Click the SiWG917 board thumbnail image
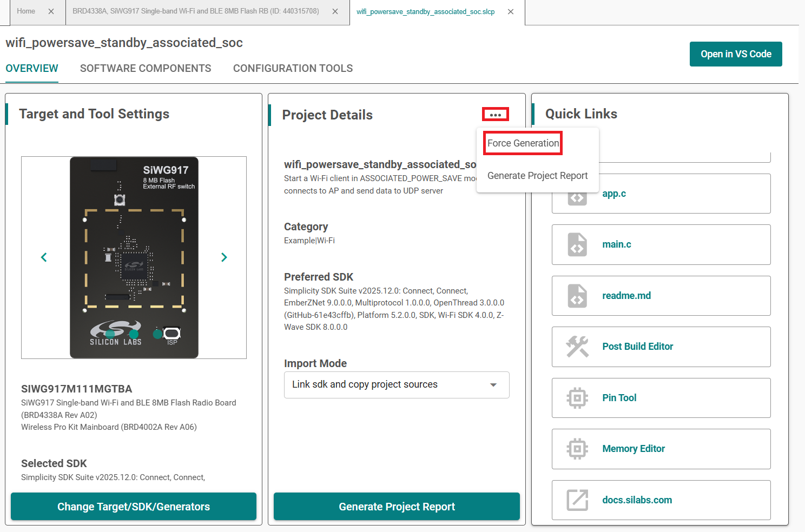This screenshot has height=532, width=805. pos(134,257)
